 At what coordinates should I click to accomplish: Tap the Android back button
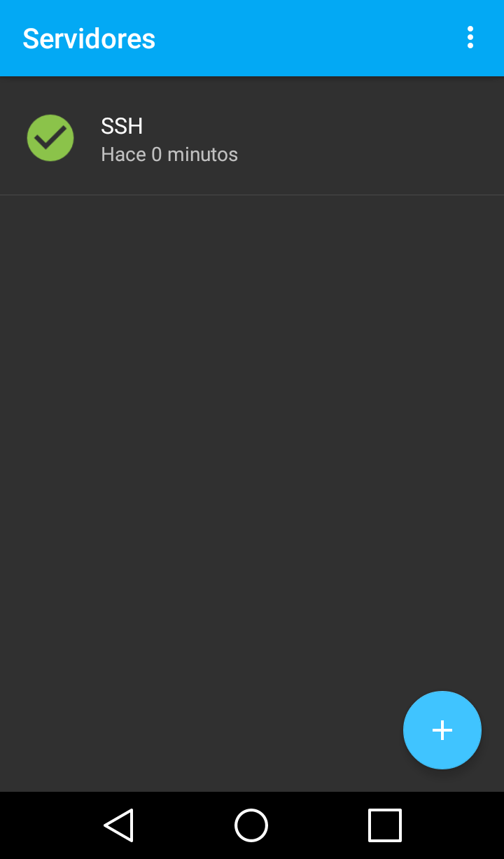[x=119, y=825]
